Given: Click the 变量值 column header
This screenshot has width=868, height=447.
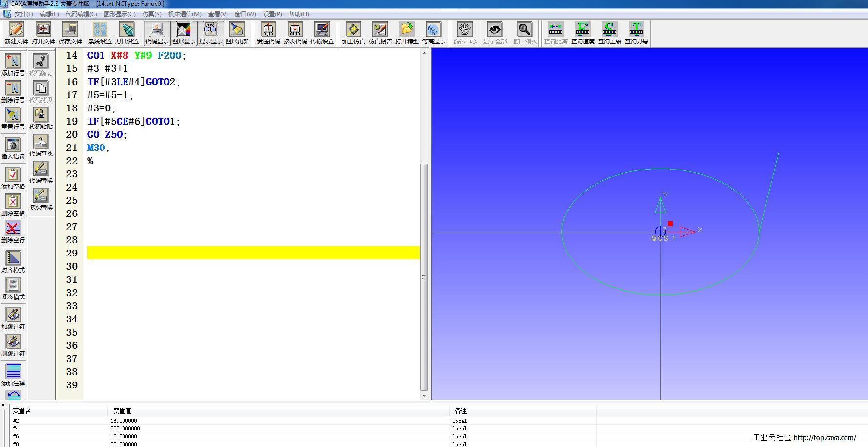Looking at the screenshot, I should point(278,411).
